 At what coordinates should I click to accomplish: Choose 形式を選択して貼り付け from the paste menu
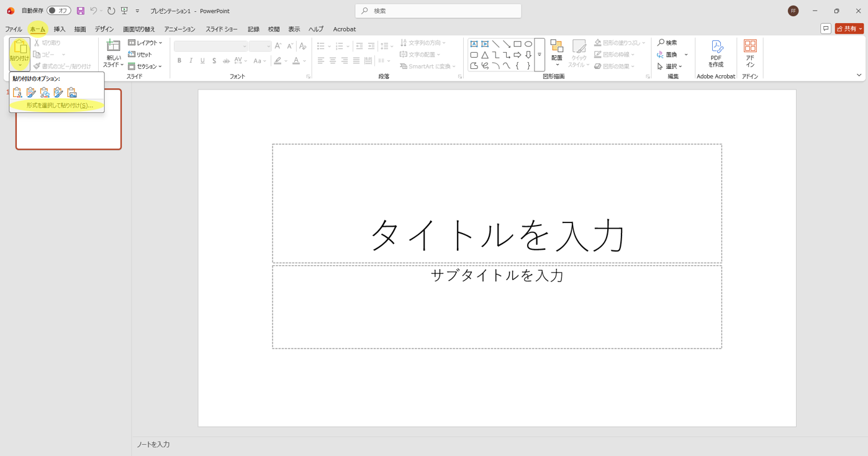[x=59, y=106]
